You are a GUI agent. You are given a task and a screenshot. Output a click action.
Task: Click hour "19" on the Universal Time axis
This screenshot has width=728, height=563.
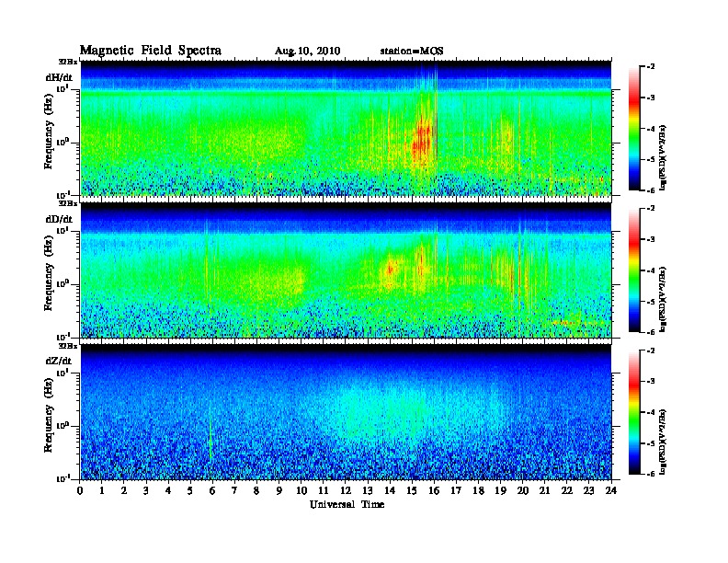point(500,490)
